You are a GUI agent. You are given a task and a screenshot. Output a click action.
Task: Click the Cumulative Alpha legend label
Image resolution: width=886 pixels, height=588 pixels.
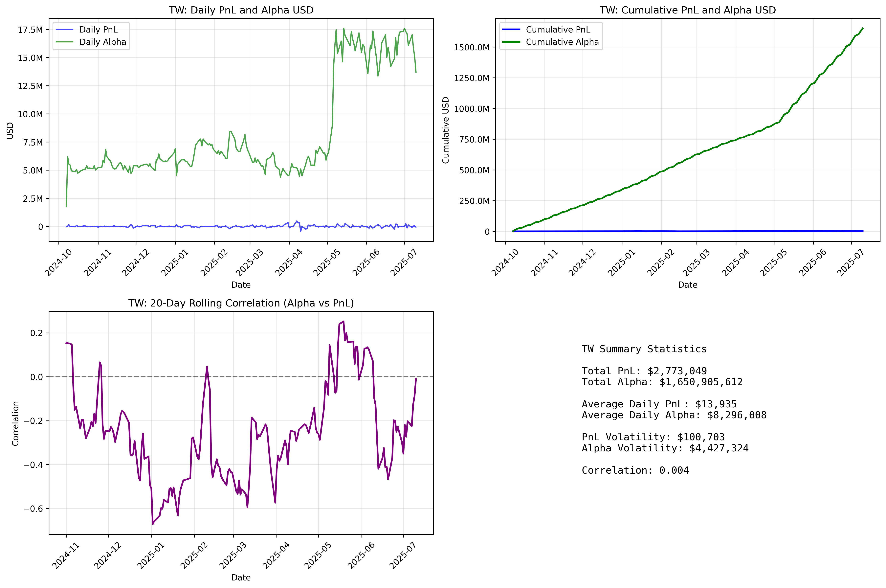click(x=562, y=42)
